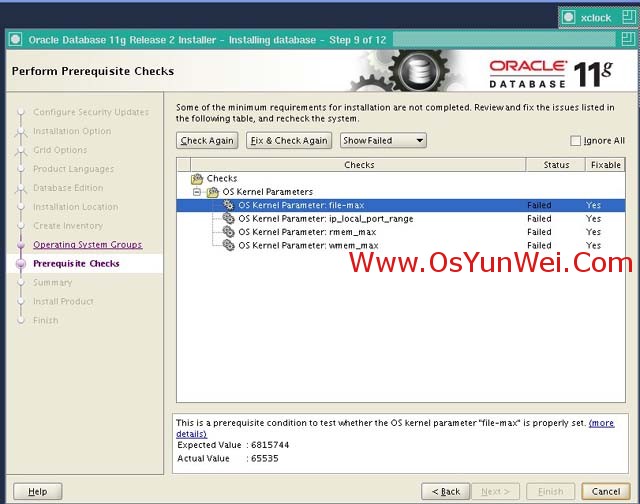Click the Yes fixable value of wmem_max row
The height and width of the screenshot is (504, 640).
(x=593, y=246)
